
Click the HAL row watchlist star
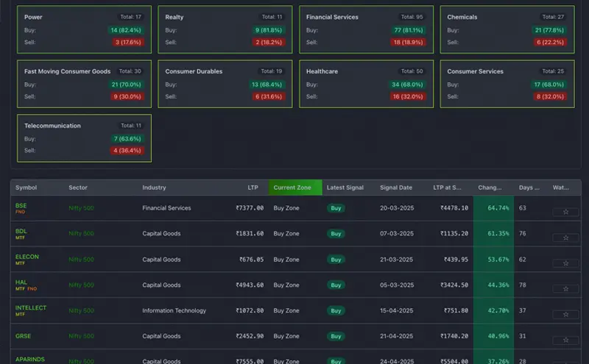(x=565, y=288)
